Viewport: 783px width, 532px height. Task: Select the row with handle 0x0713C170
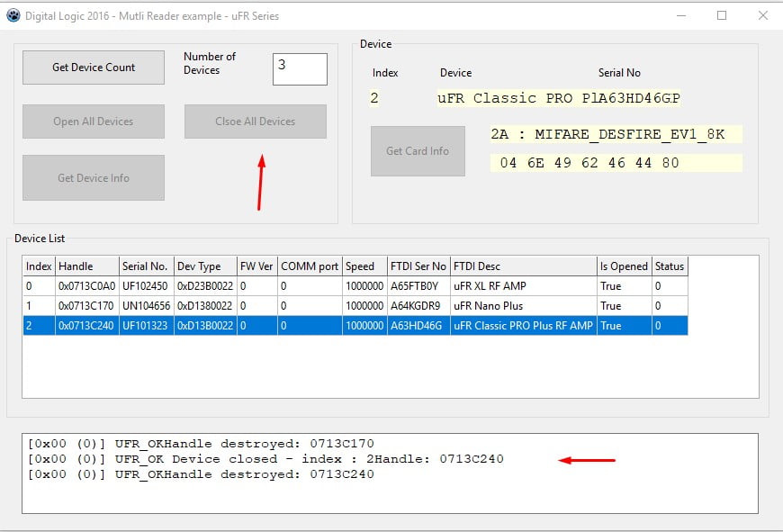click(355, 306)
